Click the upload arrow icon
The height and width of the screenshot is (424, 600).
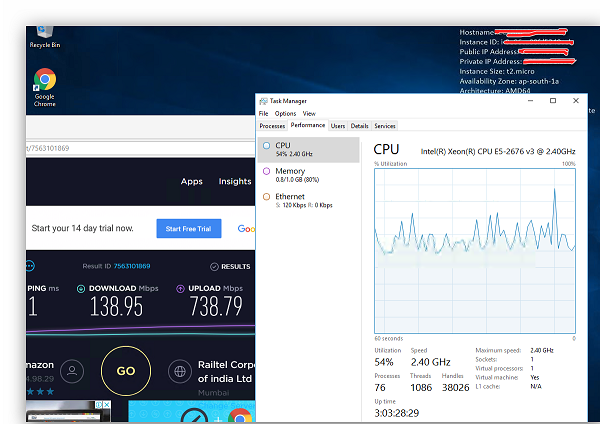180,289
